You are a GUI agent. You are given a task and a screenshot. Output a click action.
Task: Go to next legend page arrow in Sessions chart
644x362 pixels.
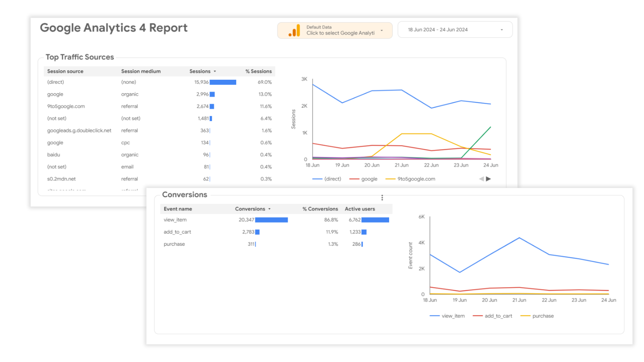point(488,179)
